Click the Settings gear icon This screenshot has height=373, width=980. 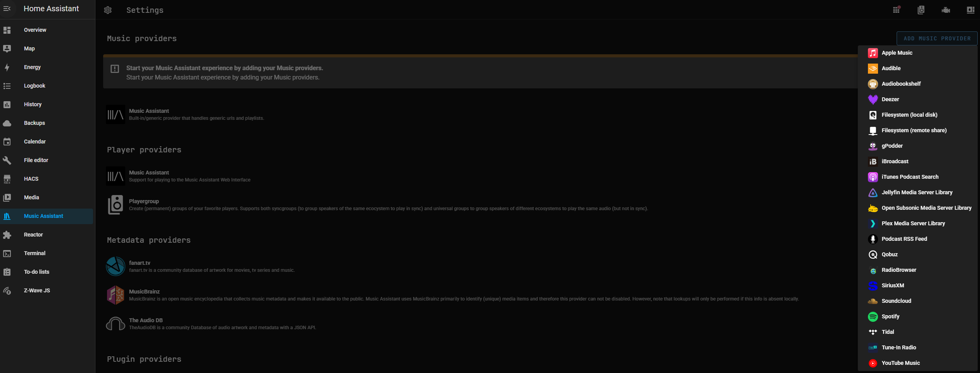[x=108, y=10]
